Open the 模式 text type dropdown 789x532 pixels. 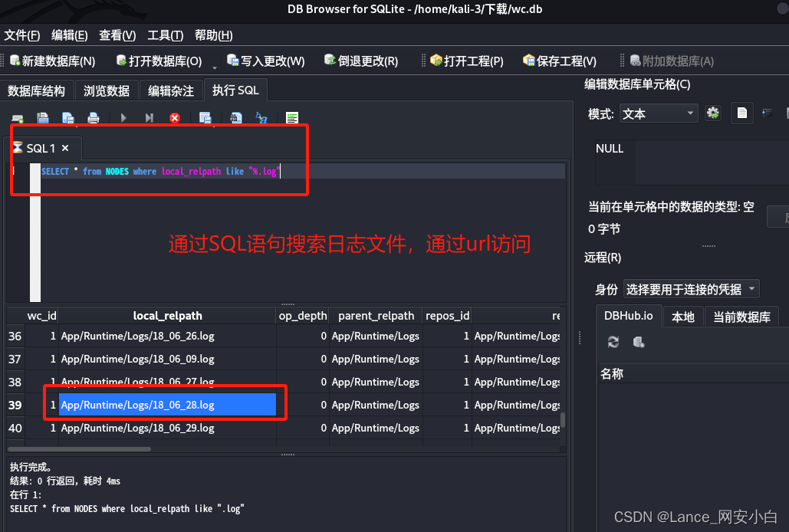(659, 113)
